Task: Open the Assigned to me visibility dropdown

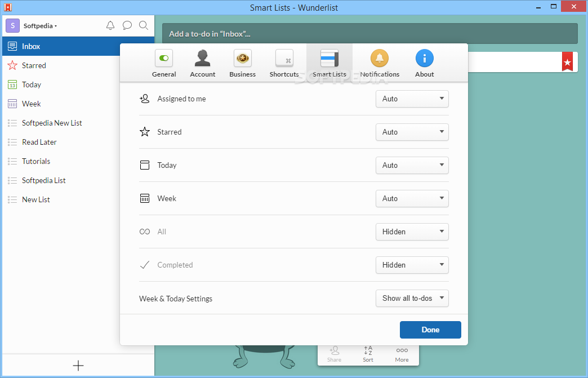Action: point(412,99)
